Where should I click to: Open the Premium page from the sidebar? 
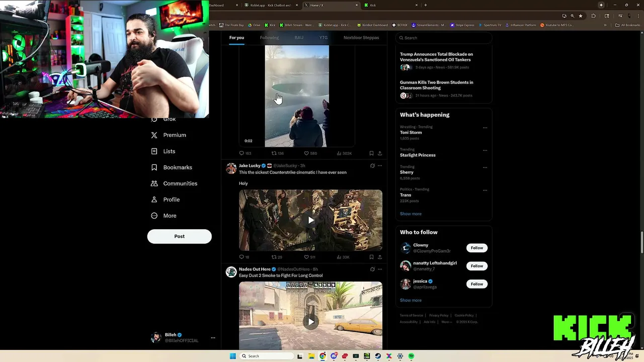[169, 135]
